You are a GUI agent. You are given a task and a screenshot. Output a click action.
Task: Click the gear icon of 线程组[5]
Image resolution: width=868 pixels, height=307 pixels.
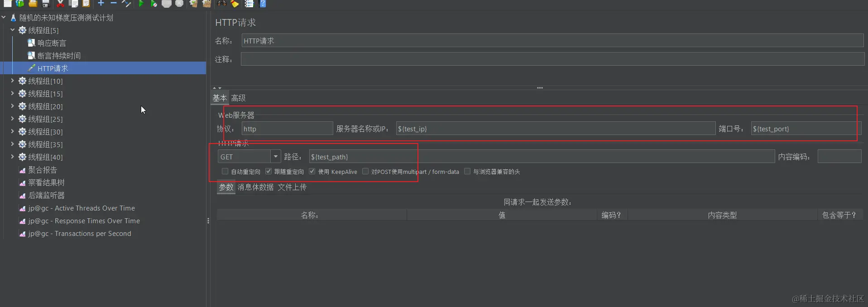pos(22,30)
